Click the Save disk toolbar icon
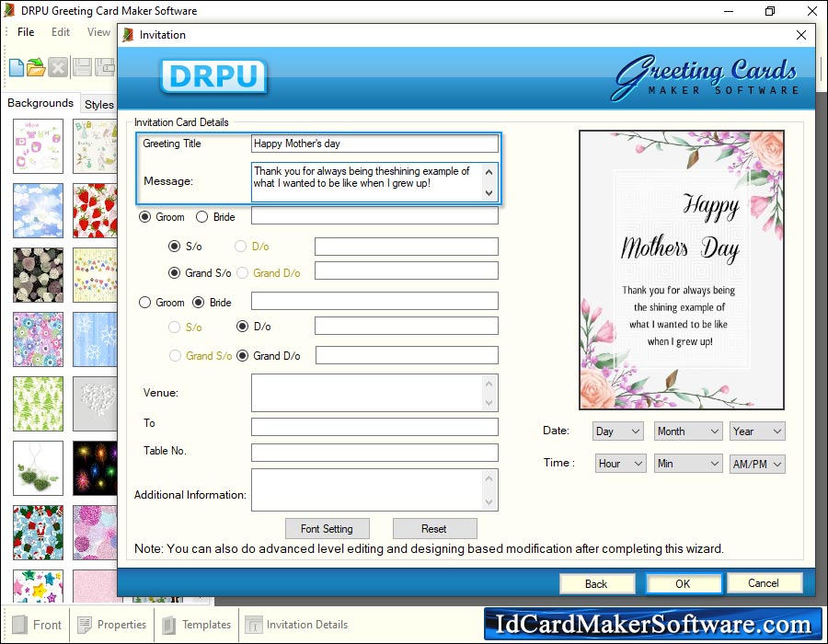 pyautogui.click(x=82, y=67)
